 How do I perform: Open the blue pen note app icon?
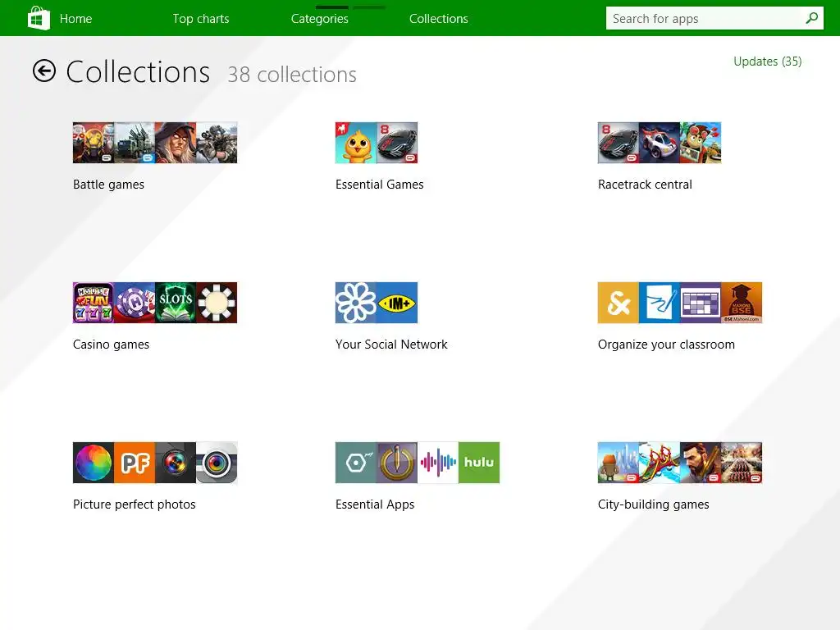click(x=660, y=303)
